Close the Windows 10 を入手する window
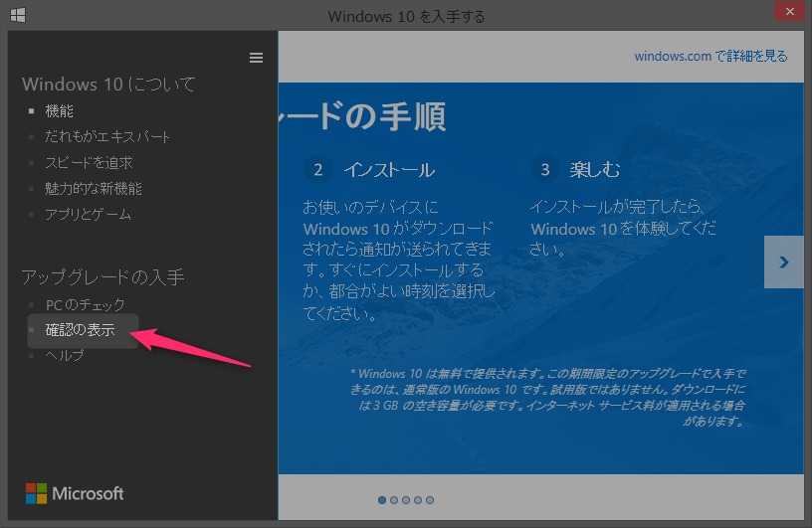 click(789, 11)
